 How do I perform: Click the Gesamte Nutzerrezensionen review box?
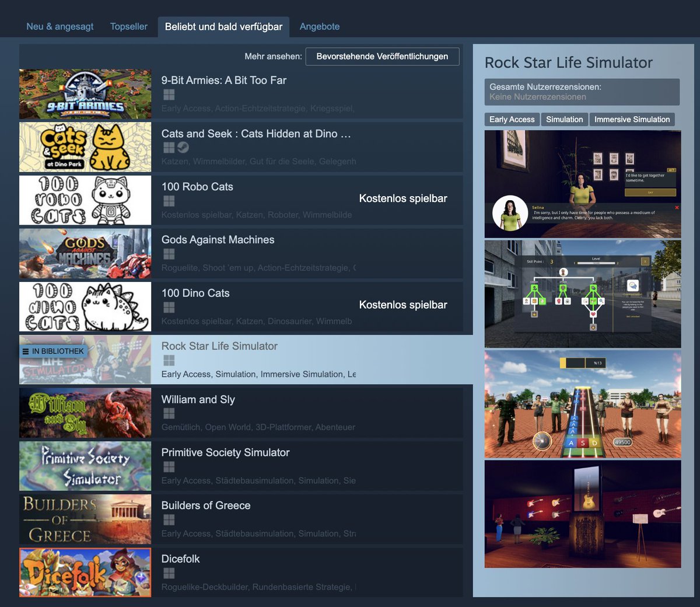[x=582, y=92]
